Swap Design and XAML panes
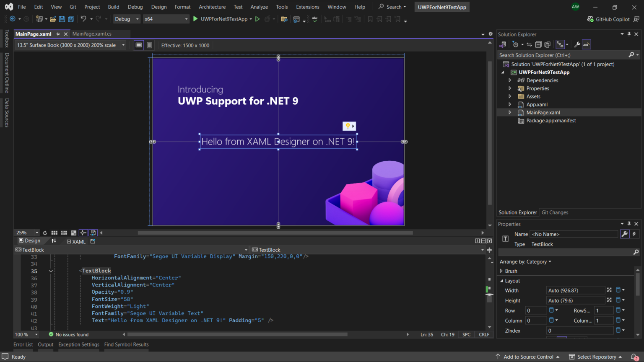 tap(54, 240)
